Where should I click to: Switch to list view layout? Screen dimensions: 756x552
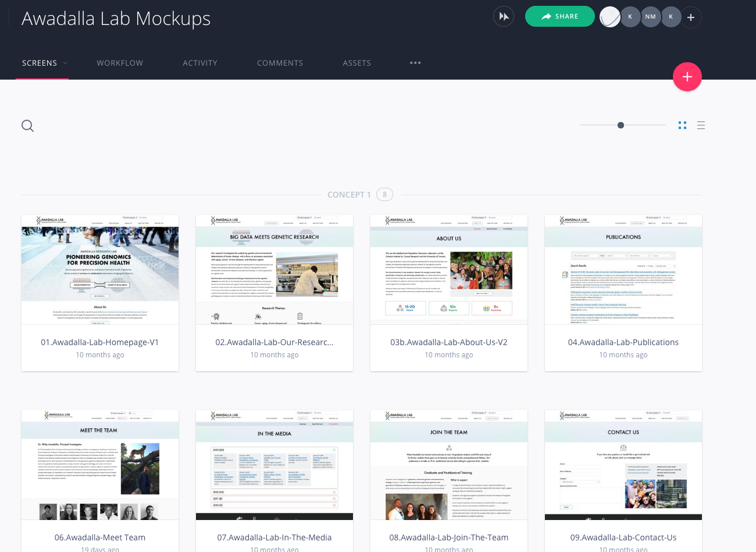[701, 125]
